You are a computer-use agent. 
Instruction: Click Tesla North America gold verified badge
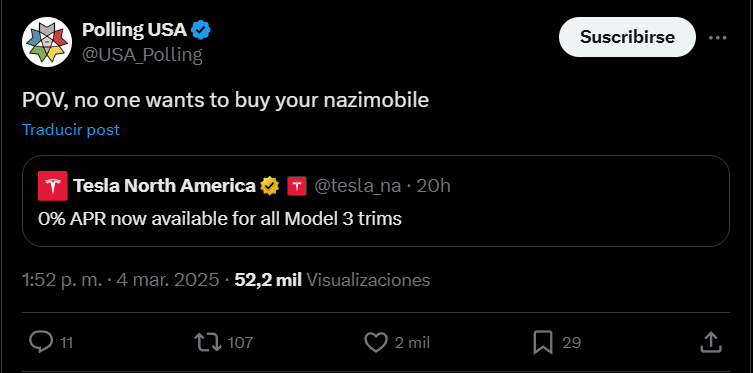(x=270, y=186)
